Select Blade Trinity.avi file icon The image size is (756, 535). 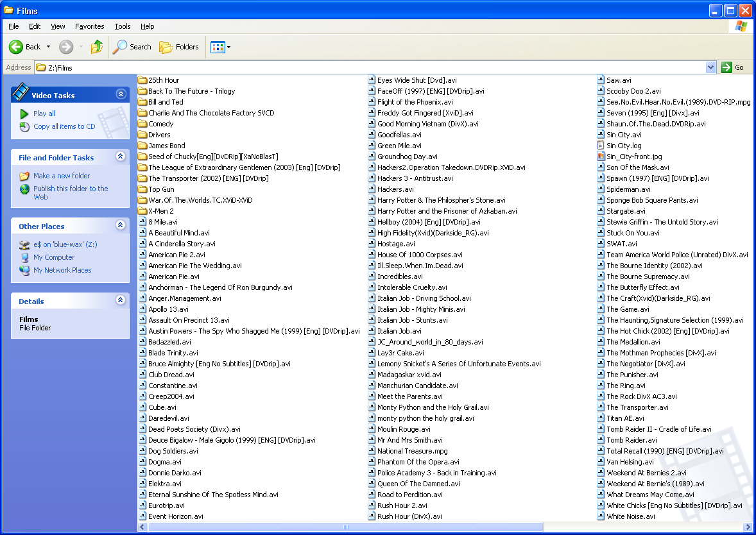142,353
